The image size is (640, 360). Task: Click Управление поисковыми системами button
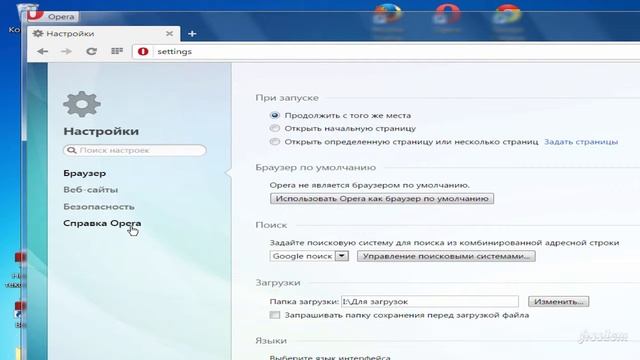pyautogui.click(x=446, y=256)
